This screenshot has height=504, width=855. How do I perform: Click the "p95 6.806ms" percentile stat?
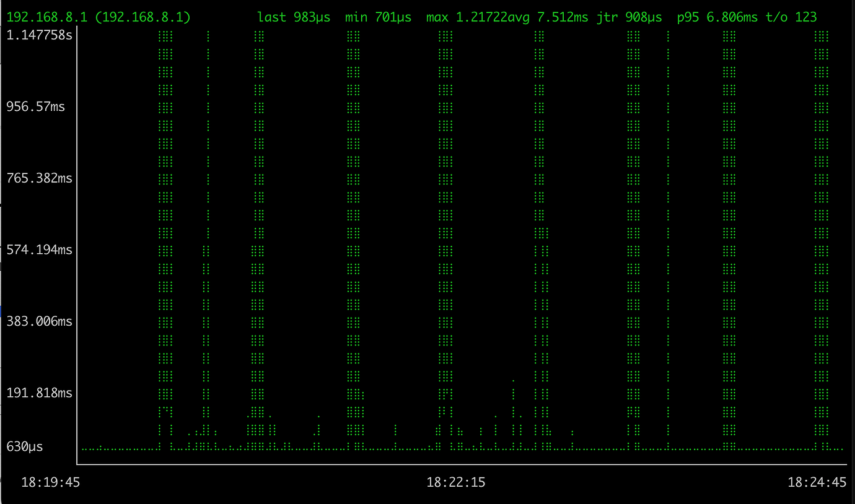click(x=717, y=17)
